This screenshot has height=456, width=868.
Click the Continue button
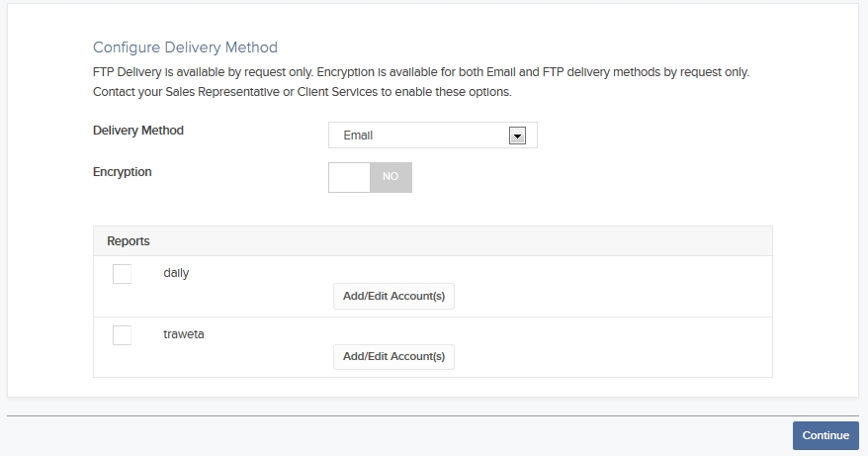(x=825, y=435)
